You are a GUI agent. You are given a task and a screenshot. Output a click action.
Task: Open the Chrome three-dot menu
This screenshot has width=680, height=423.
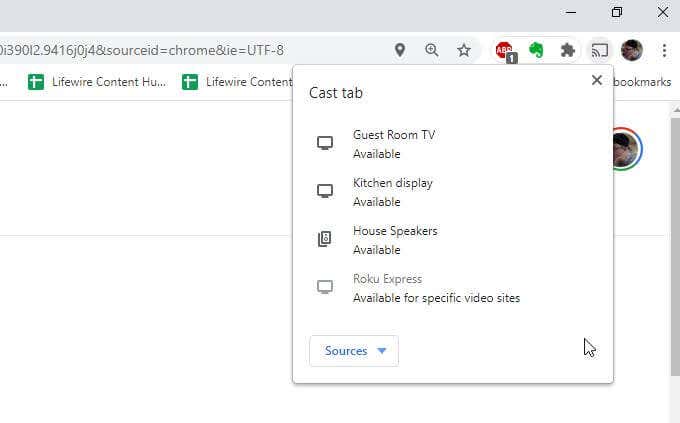pyautogui.click(x=663, y=50)
